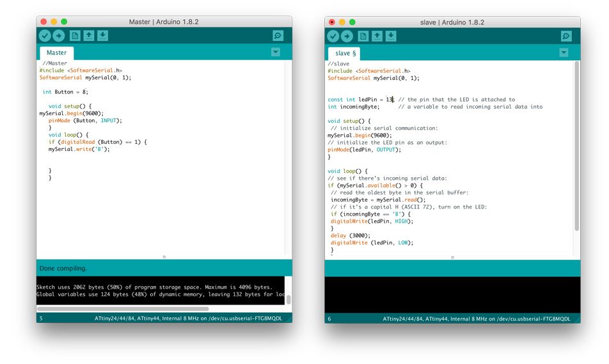The height and width of the screenshot is (364, 609).
Task: Open Serial Monitor in Master window
Action: tap(278, 36)
